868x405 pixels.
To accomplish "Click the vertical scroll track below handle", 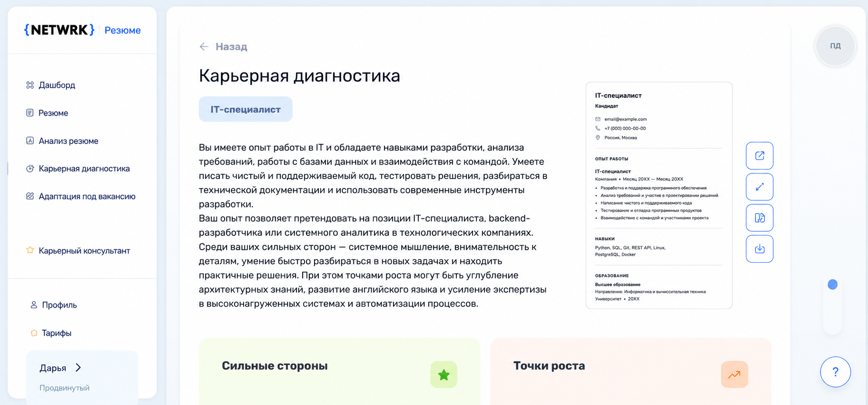I will (x=833, y=312).
